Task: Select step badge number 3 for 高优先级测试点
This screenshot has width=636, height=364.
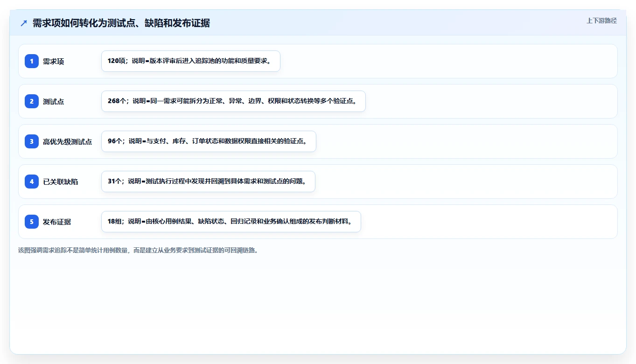Action: tap(32, 141)
